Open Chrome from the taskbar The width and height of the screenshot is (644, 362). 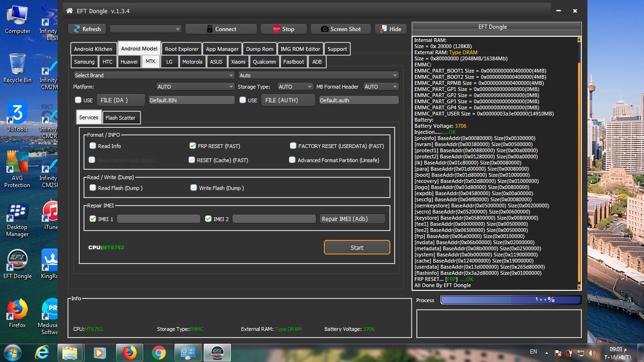tap(159, 353)
